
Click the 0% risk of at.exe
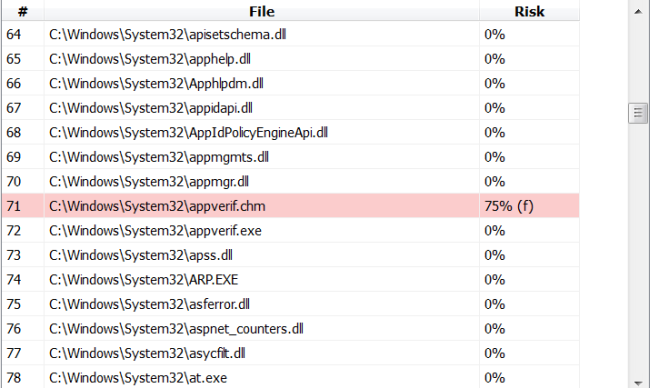tap(495, 377)
